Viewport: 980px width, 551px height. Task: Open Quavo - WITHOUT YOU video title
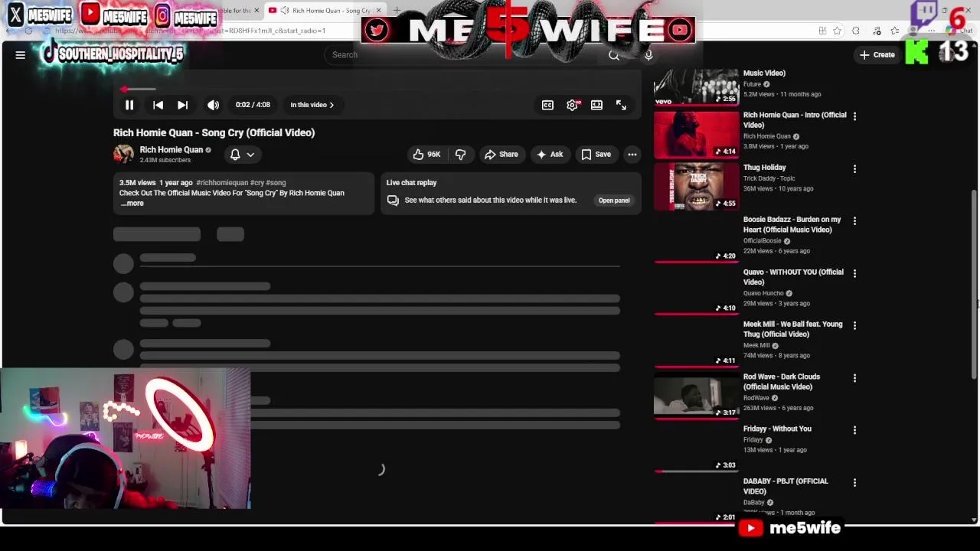pos(793,277)
